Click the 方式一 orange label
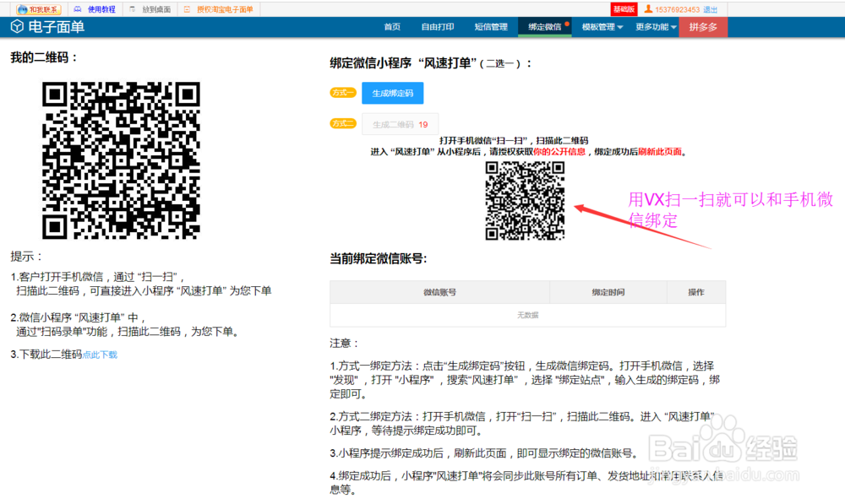 343,93
